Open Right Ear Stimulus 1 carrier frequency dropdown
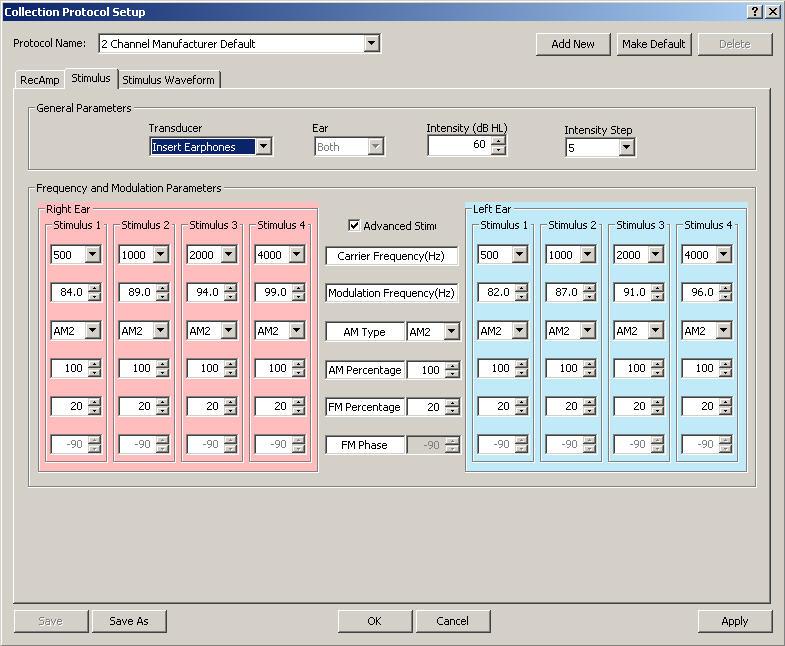The height and width of the screenshot is (646, 785). (92, 255)
